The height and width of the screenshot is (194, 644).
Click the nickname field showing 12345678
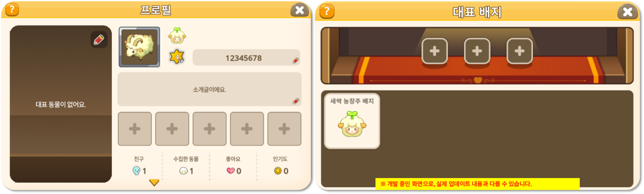pyautogui.click(x=246, y=58)
